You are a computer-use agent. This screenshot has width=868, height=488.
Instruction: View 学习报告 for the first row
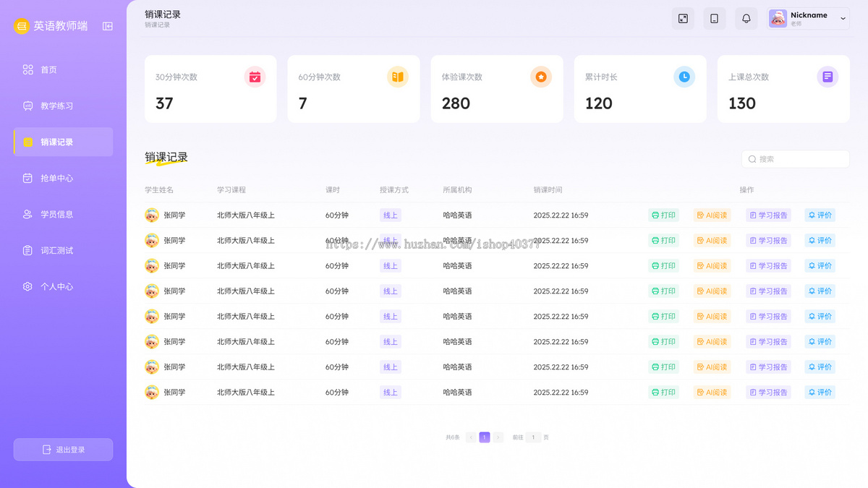point(768,215)
